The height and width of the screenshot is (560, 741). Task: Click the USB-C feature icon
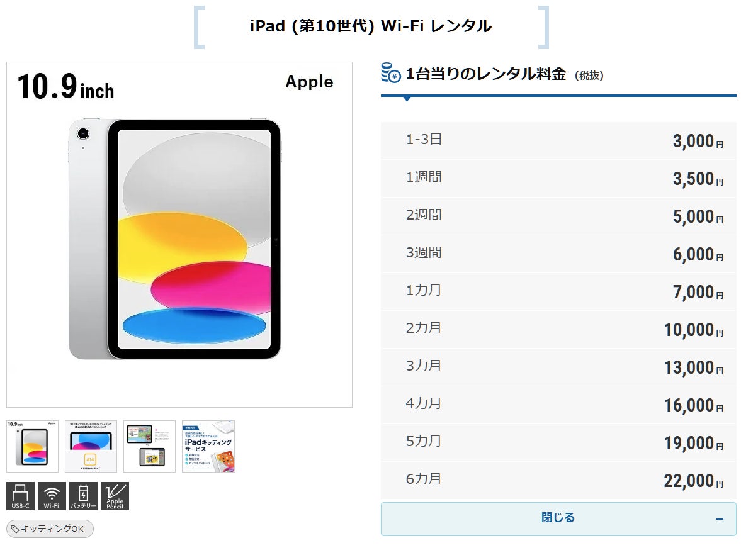(x=20, y=496)
